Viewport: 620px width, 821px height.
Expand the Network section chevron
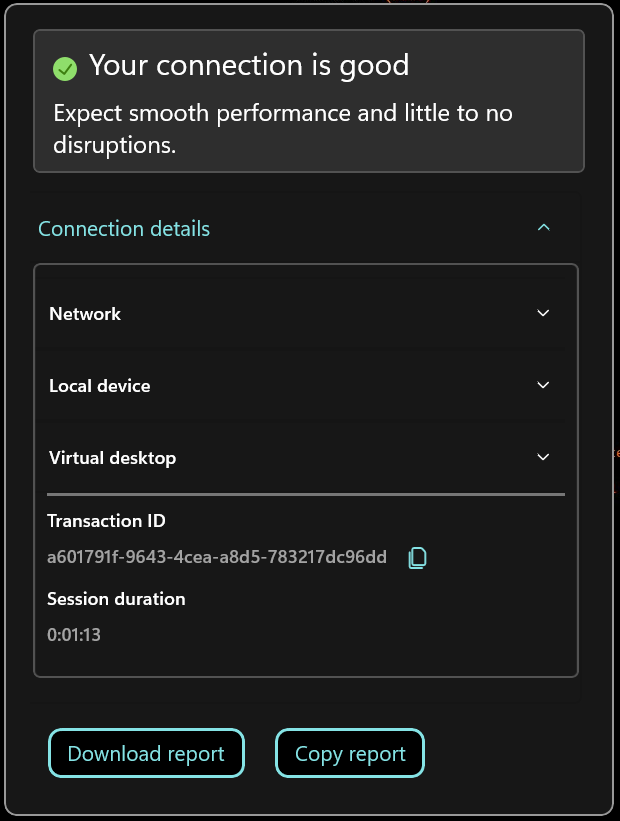[x=544, y=313]
